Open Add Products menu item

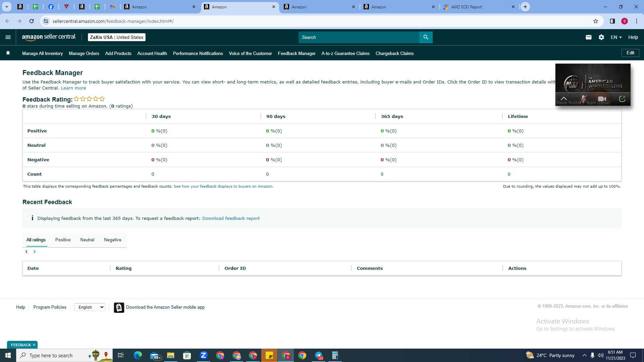coord(118,53)
